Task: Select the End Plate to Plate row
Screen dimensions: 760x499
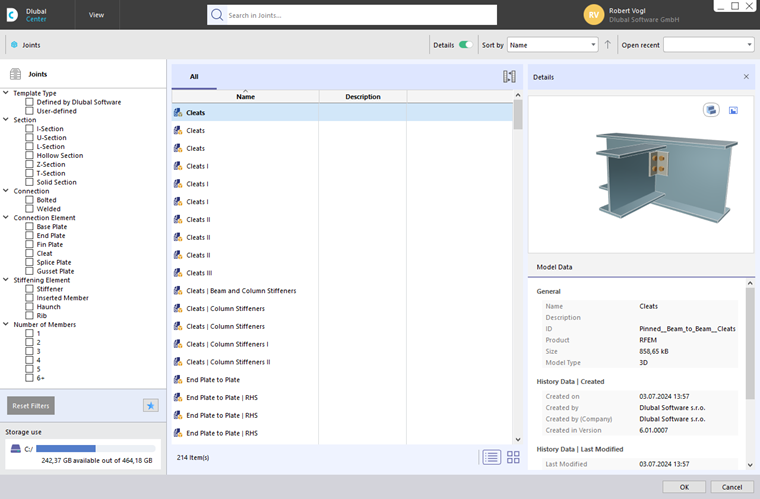Action: click(x=342, y=380)
